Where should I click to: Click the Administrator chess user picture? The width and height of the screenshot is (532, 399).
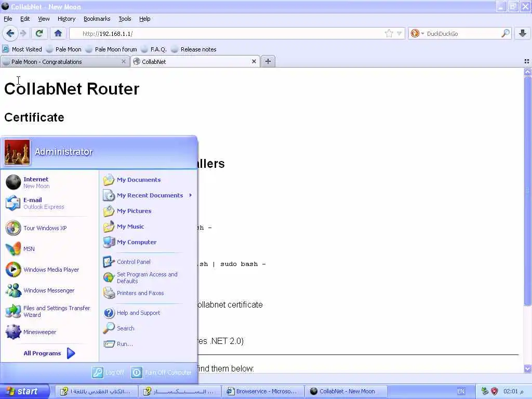tap(17, 152)
